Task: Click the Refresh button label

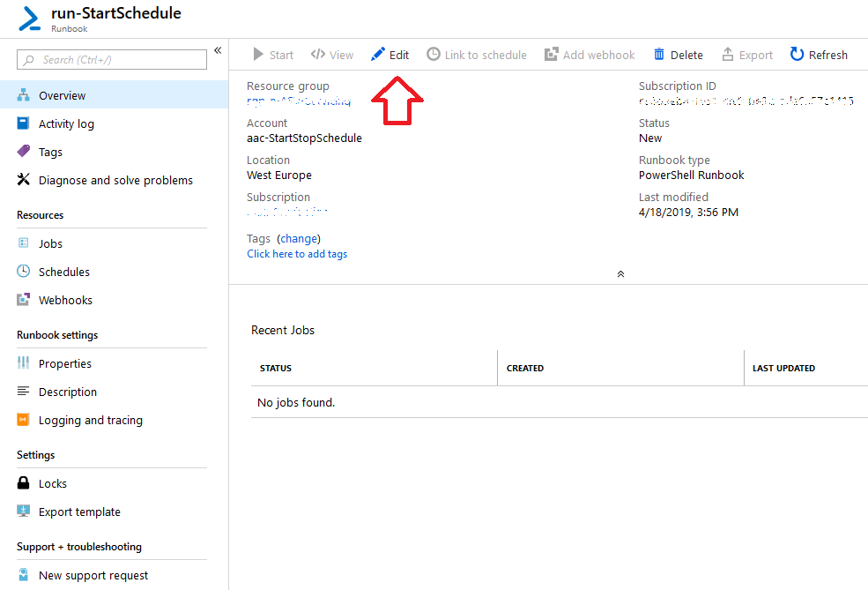Action: [827, 55]
